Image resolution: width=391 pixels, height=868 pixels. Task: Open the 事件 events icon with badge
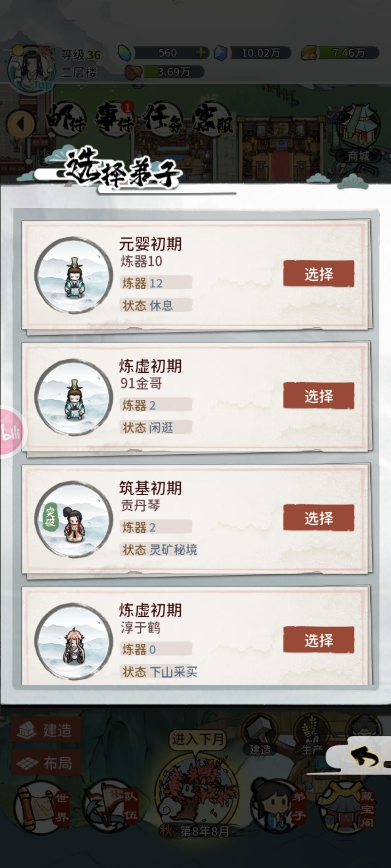[x=115, y=119]
